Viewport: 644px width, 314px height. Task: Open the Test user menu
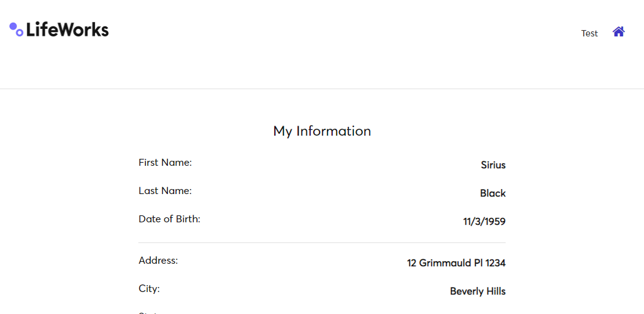[x=589, y=34]
